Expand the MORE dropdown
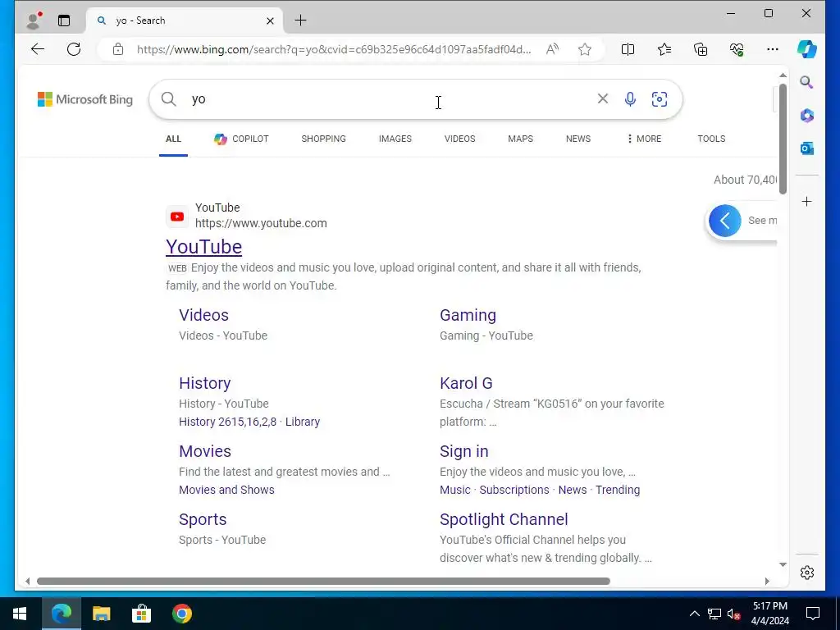Screen dimensions: 840x630 point(644,139)
